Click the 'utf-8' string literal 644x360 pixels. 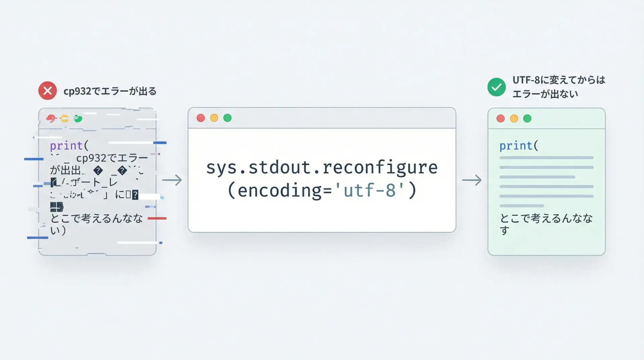pos(370,190)
